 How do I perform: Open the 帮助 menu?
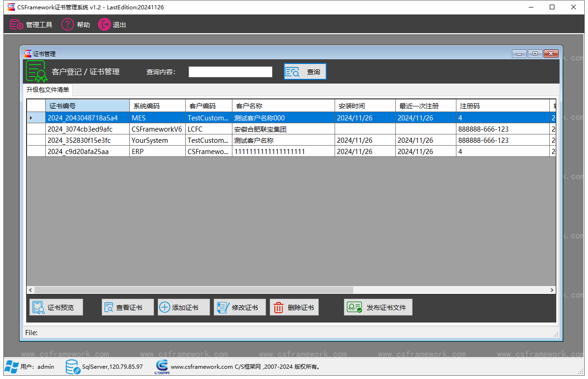[76, 25]
